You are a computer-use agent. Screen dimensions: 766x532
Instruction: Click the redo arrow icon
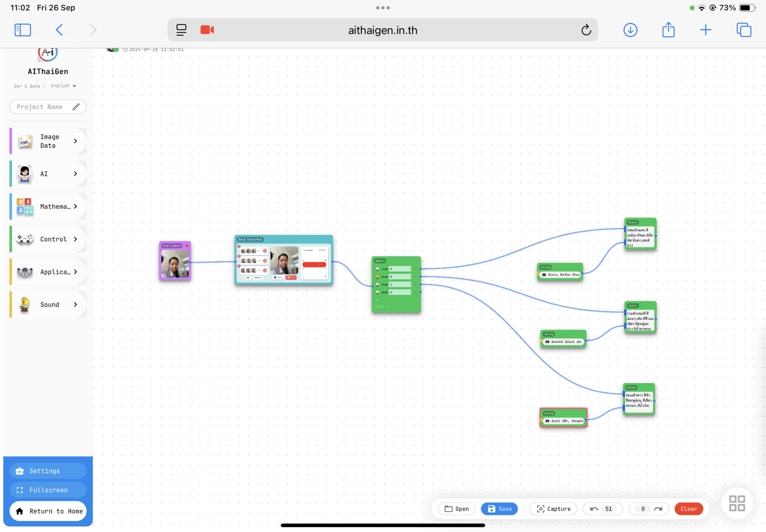tap(658, 509)
